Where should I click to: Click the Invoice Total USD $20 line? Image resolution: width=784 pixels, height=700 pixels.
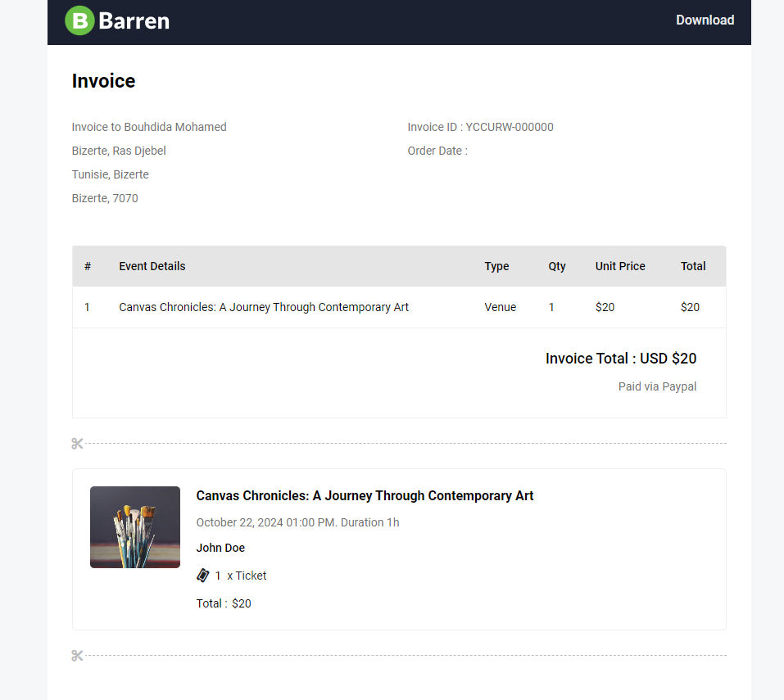pos(621,359)
